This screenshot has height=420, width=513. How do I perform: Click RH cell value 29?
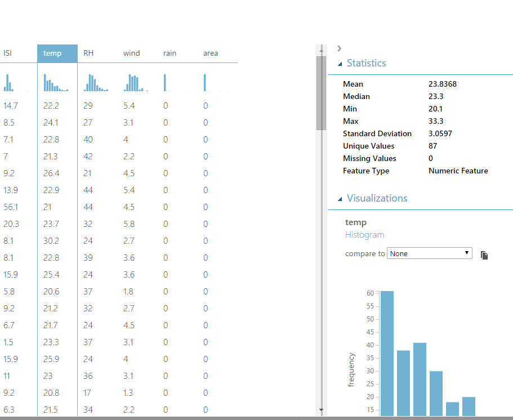coord(88,106)
